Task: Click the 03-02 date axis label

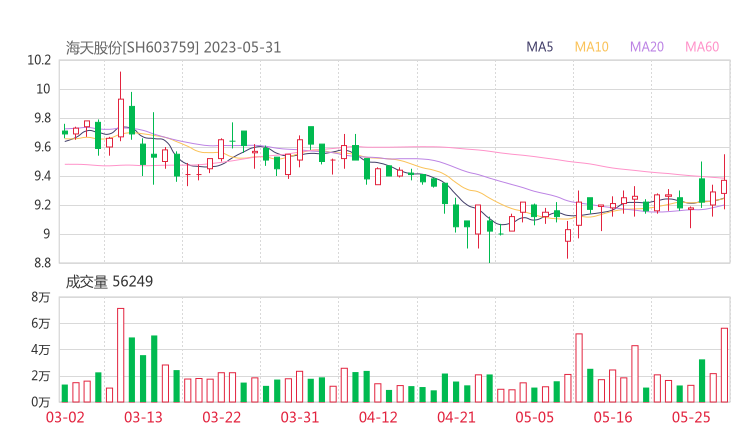Action: click(65, 417)
